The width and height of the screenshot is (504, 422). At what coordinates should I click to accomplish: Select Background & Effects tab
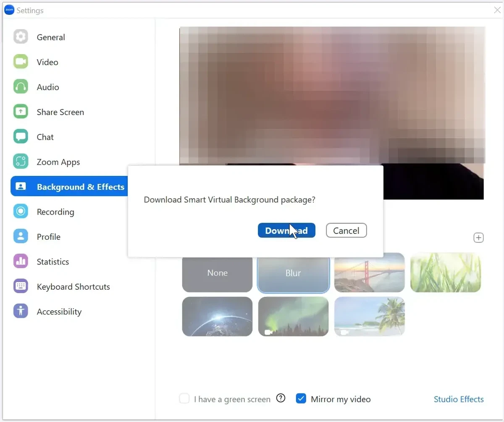coord(69,186)
